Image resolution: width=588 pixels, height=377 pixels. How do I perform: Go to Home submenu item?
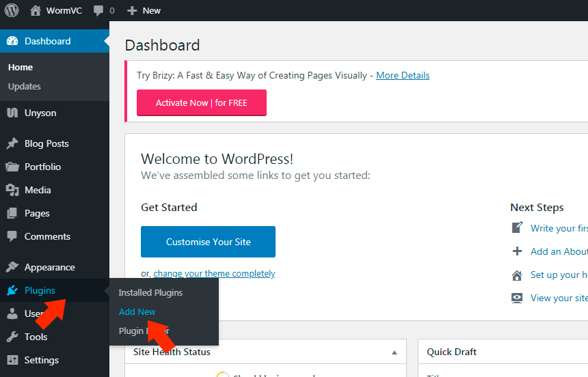[21, 68]
